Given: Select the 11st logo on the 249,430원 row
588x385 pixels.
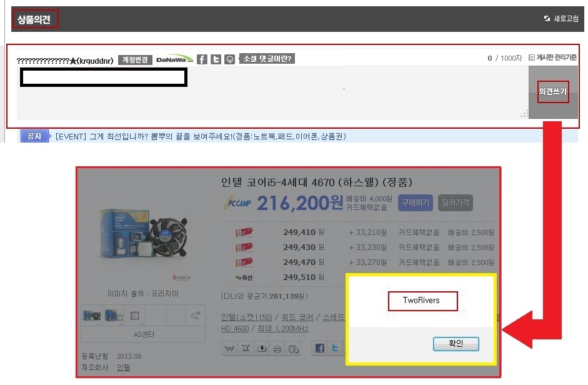Looking at the screenshot, I should point(244,247).
